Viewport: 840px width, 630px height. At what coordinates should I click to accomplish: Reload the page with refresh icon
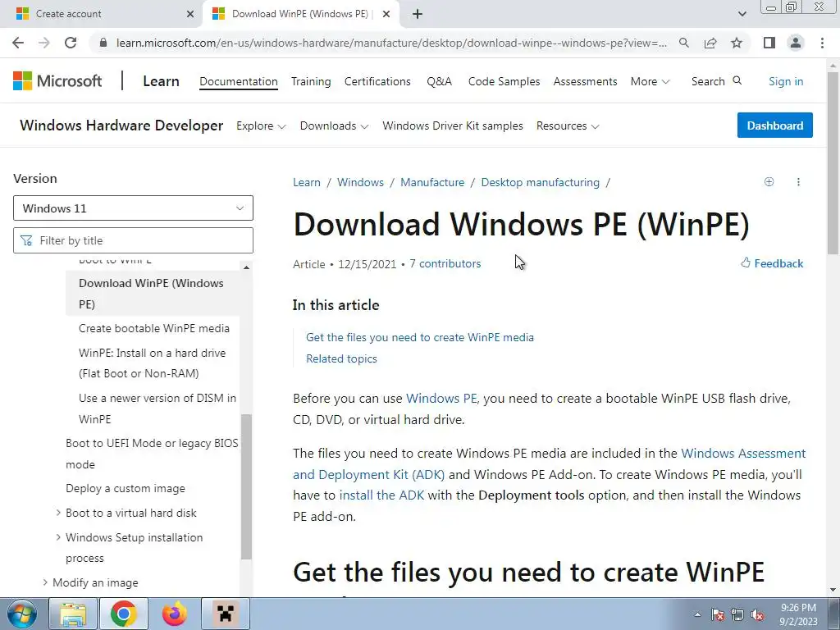71,43
